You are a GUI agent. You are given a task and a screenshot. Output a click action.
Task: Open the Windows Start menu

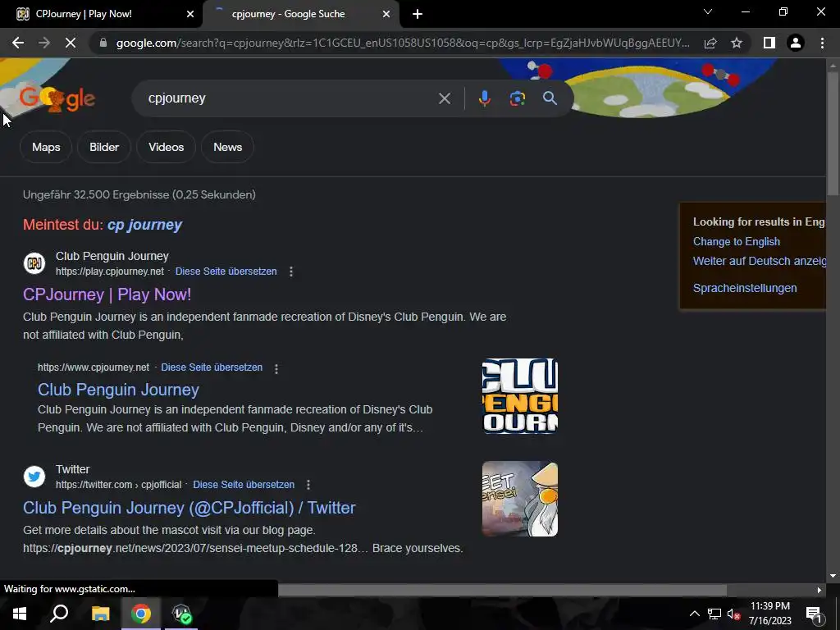[x=20, y=614]
